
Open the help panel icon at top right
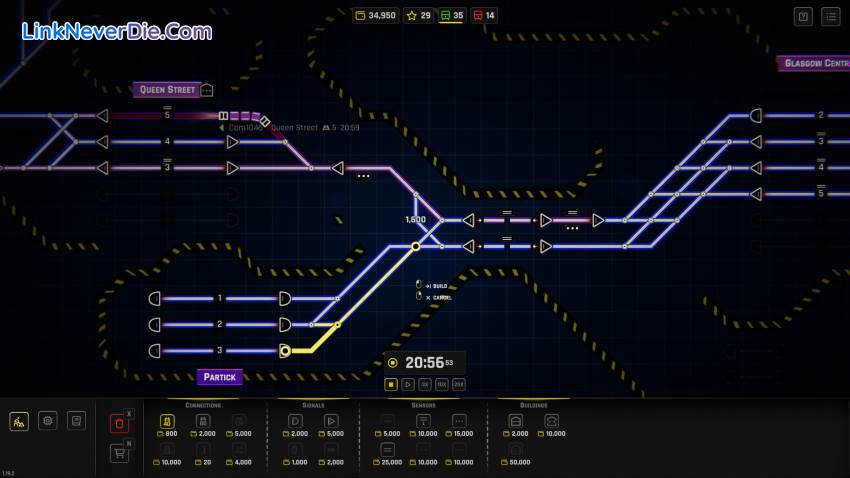coord(803,16)
